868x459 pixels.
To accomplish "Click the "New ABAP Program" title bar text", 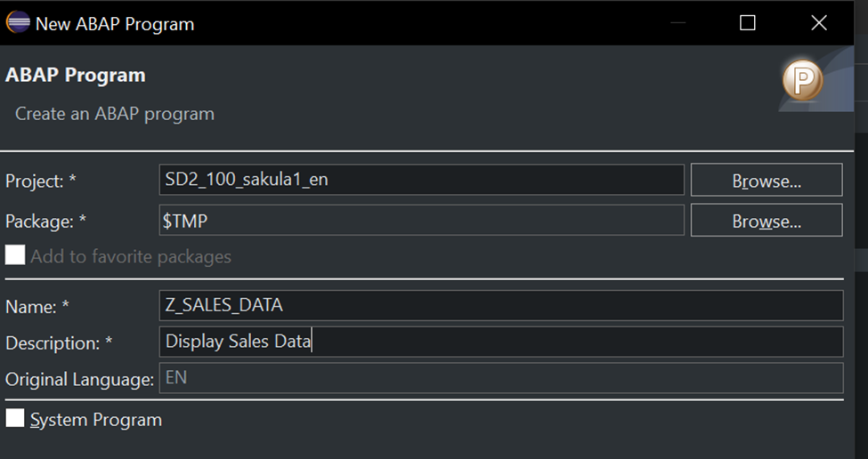I will pos(114,24).
